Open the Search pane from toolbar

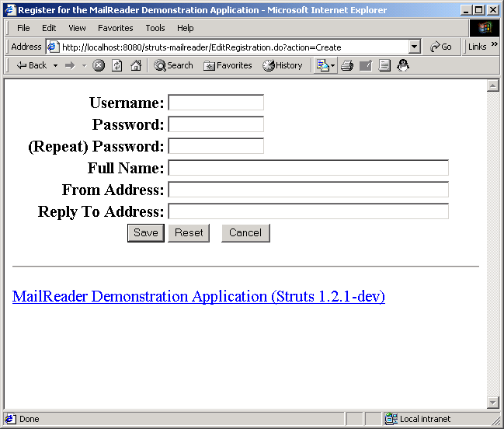173,65
